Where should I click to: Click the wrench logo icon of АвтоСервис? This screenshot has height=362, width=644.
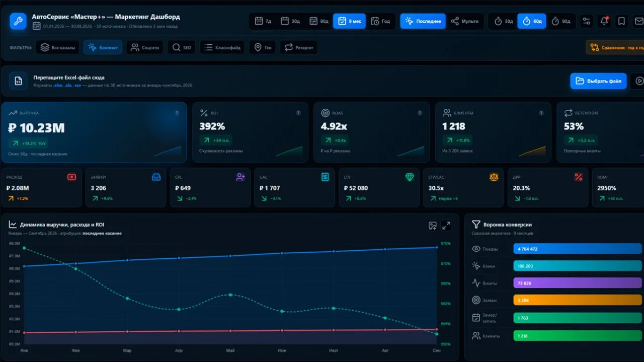[18, 21]
